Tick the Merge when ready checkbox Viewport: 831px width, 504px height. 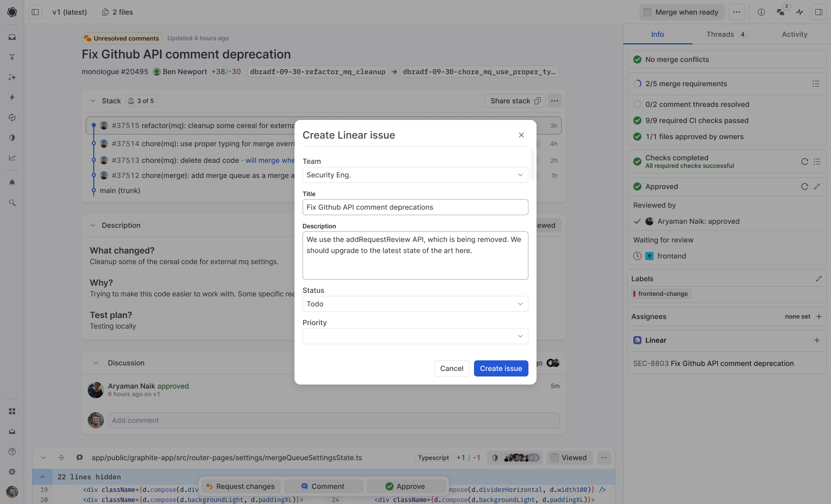(x=647, y=12)
